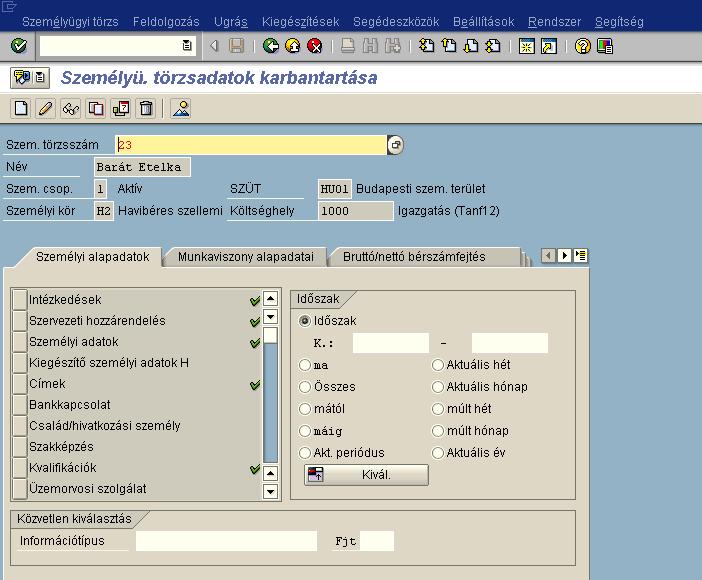
Task: Click the yellow Help question mark icon
Action: click(x=582, y=46)
